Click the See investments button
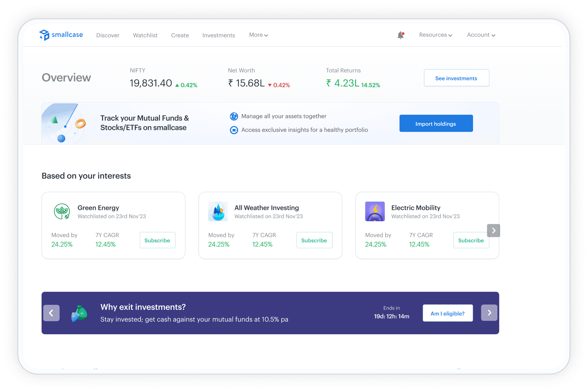 pos(457,78)
